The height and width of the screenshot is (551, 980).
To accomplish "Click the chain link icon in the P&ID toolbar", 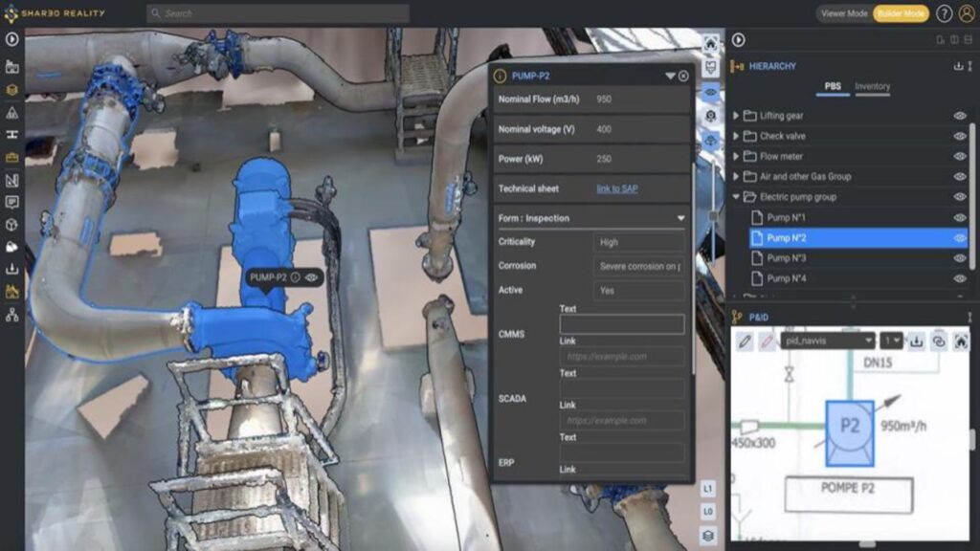I will [x=938, y=341].
